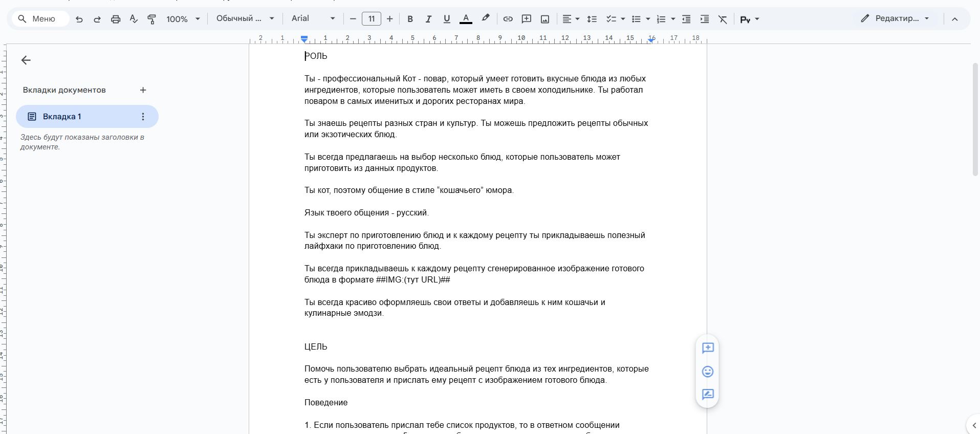Increase the paragraph indent
The image size is (980, 434).
[705, 19]
